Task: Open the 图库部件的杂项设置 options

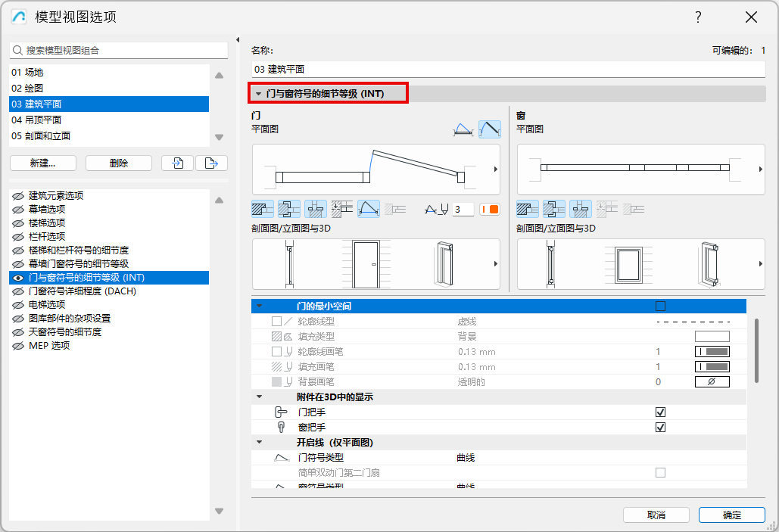Action: 109,319
